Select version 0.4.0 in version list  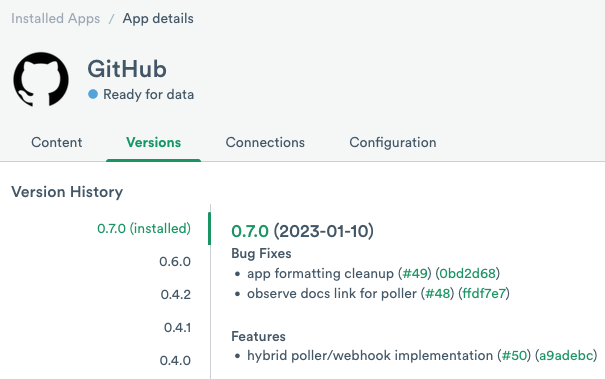(x=175, y=360)
